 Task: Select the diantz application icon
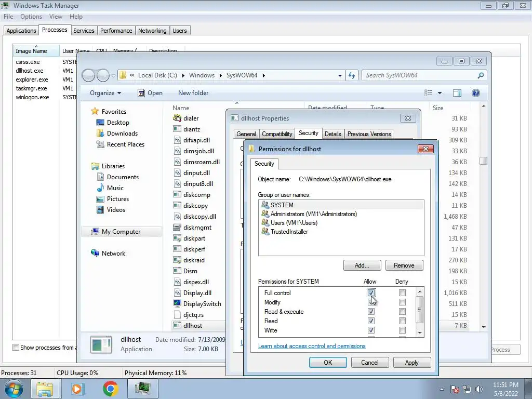pos(177,129)
